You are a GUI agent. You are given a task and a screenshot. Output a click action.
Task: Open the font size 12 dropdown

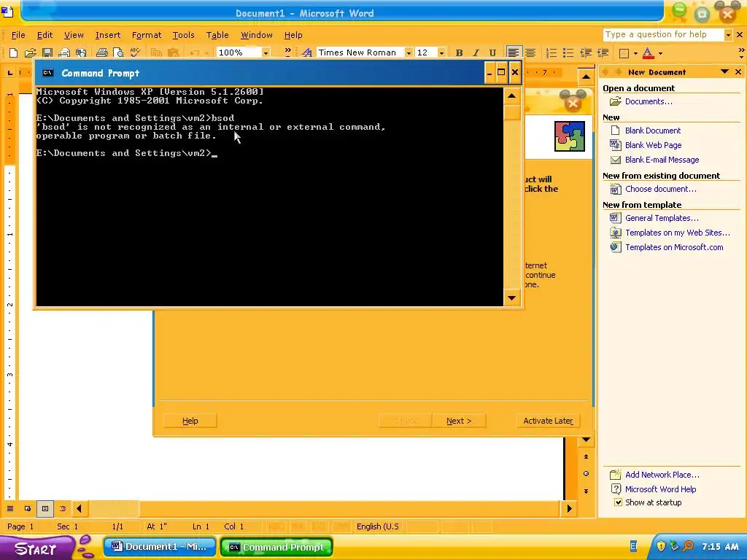(441, 52)
